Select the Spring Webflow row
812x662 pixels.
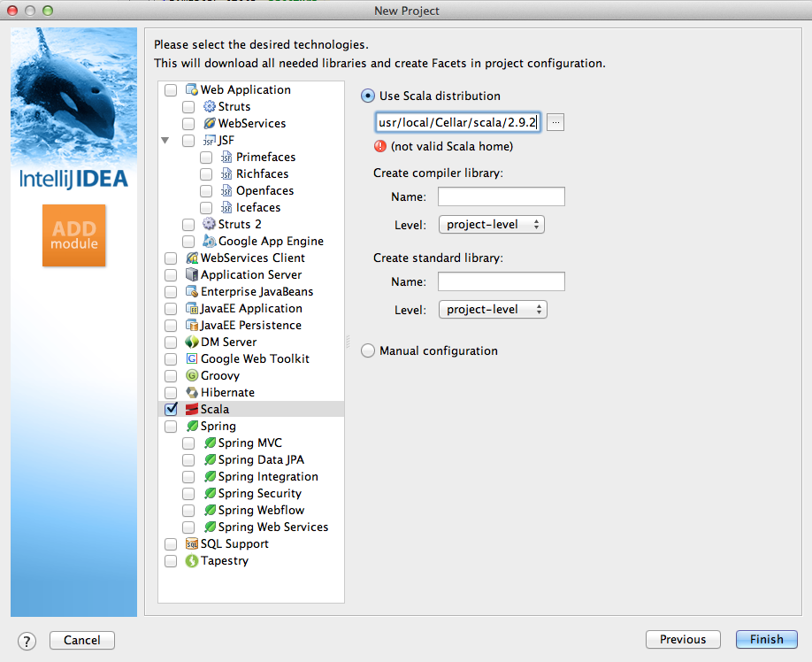(x=251, y=511)
